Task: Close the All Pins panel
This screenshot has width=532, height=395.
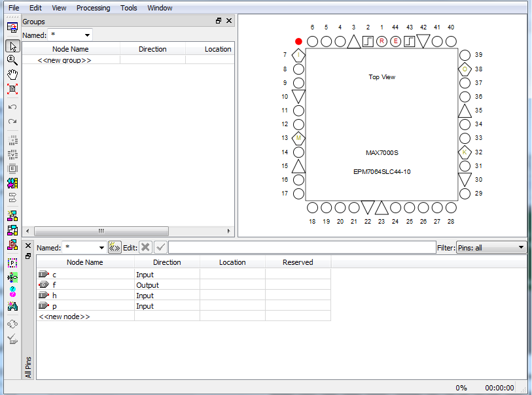Action: tap(28, 246)
